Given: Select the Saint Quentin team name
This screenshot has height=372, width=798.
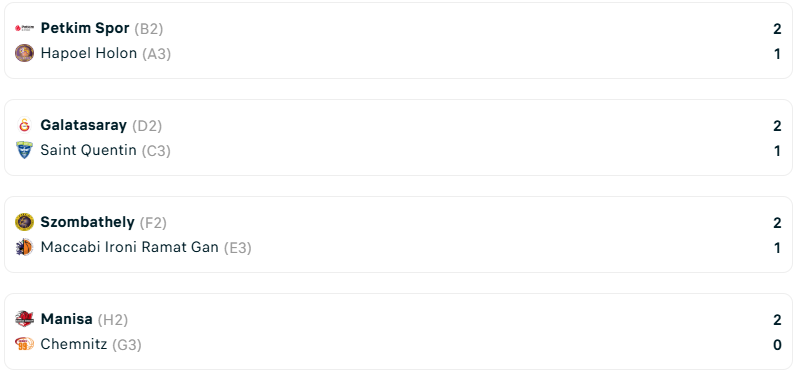Looking at the screenshot, I should pos(89,150).
